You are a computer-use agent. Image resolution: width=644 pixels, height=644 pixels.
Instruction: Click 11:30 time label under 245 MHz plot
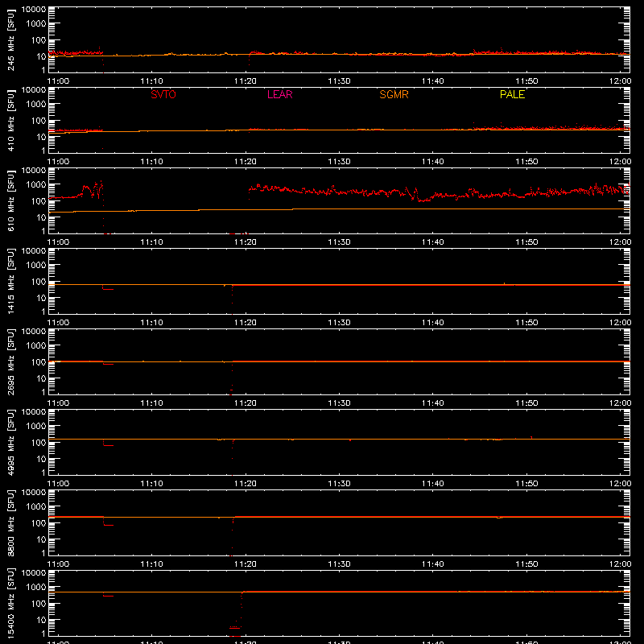(339, 81)
